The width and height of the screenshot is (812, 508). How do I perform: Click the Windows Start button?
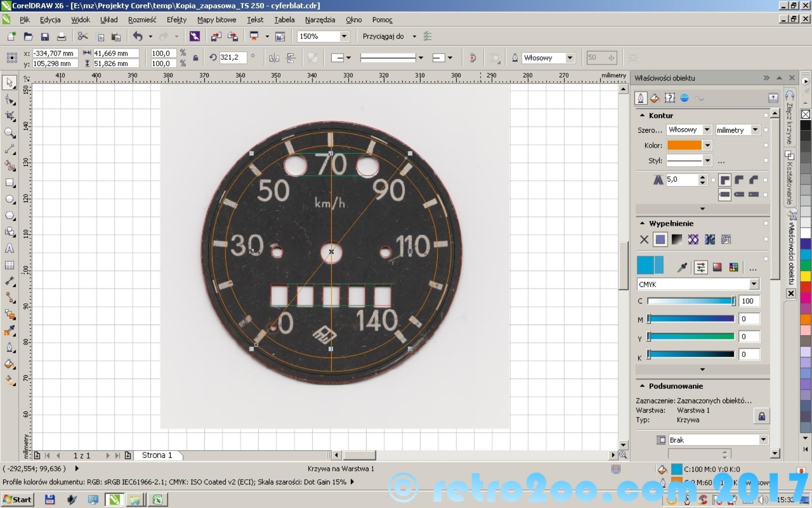coord(17,500)
